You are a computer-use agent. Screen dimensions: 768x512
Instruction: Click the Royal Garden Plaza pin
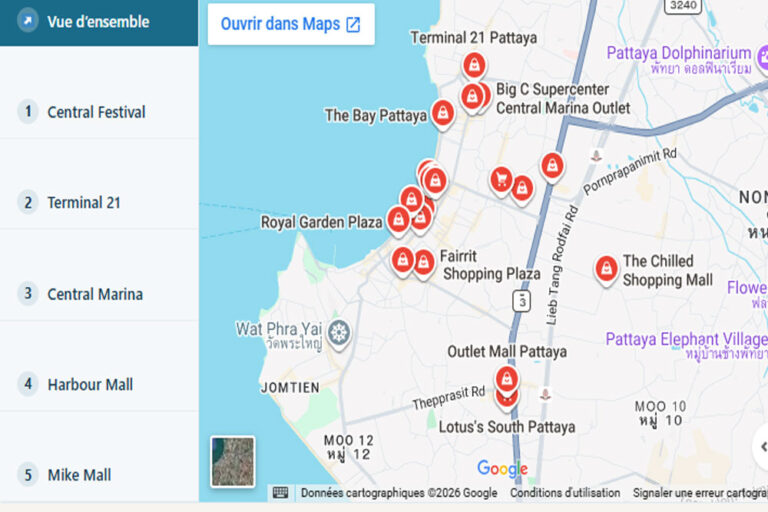tap(398, 220)
